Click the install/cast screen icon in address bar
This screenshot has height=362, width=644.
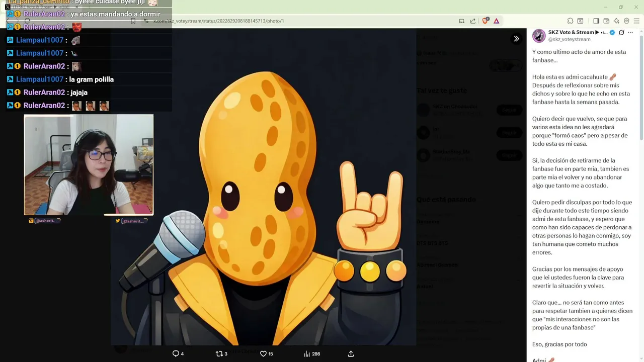coord(461,21)
